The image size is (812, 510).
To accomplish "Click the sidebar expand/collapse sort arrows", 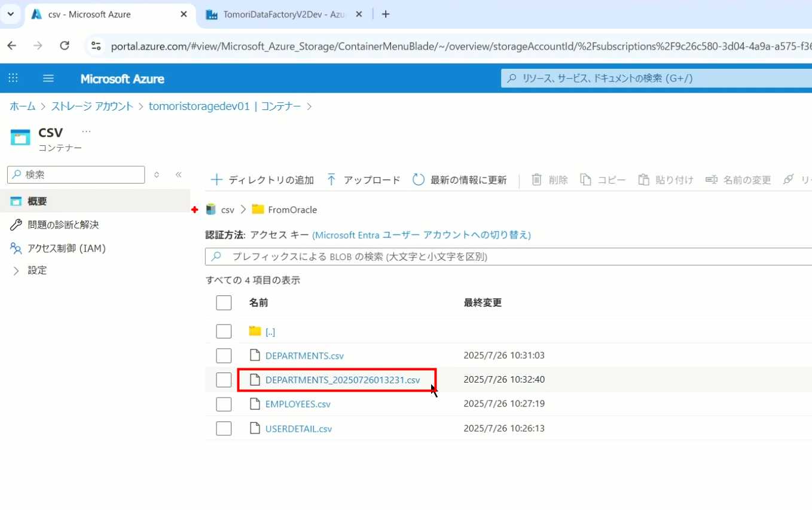I will point(157,175).
